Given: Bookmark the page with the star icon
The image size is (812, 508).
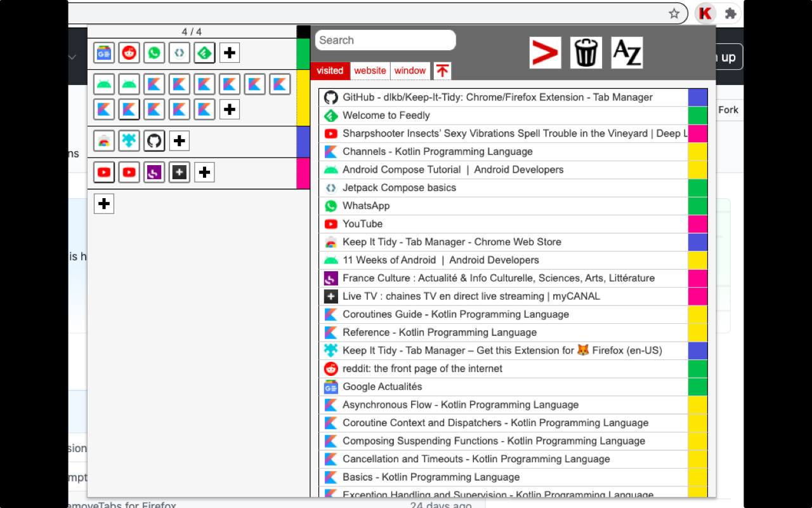Looking at the screenshot, I should tap(674, 13).
